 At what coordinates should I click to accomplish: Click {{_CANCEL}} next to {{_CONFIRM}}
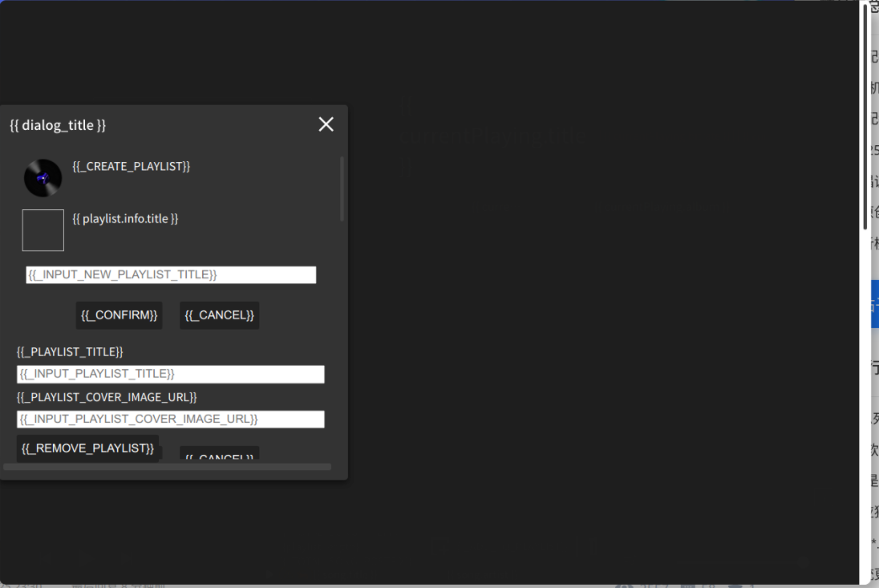click(x=219, y=315)
